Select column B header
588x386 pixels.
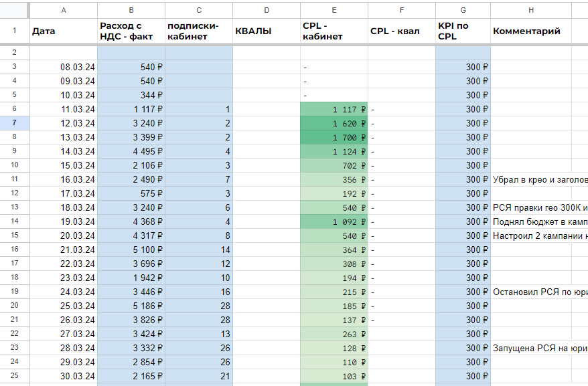pos(131,11)
